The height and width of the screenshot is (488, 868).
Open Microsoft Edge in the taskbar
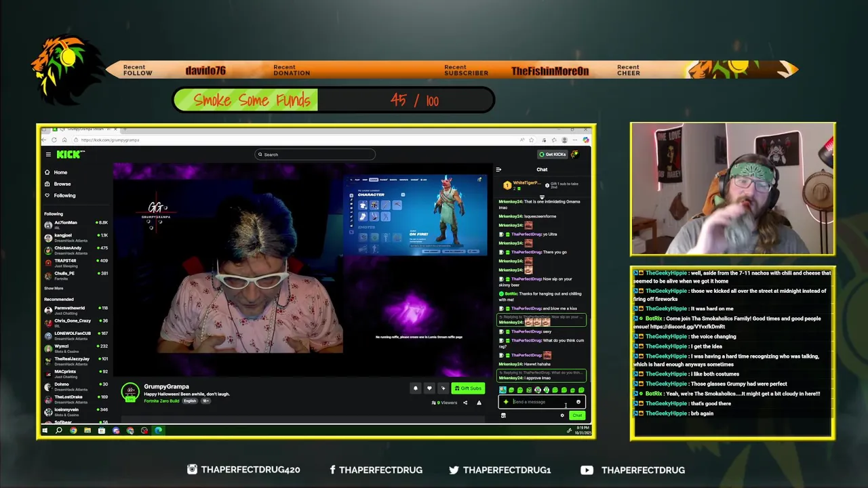coord(158,430)
